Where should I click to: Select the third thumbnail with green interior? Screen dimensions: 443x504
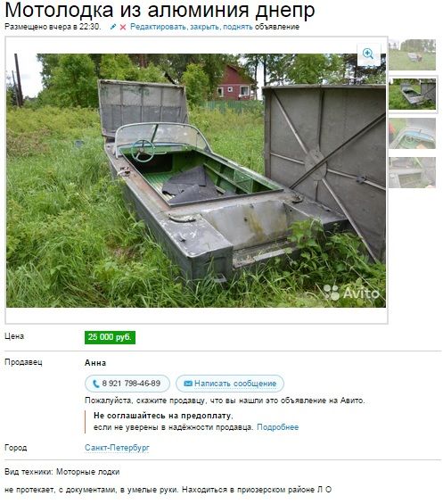(x=412, y=134)
